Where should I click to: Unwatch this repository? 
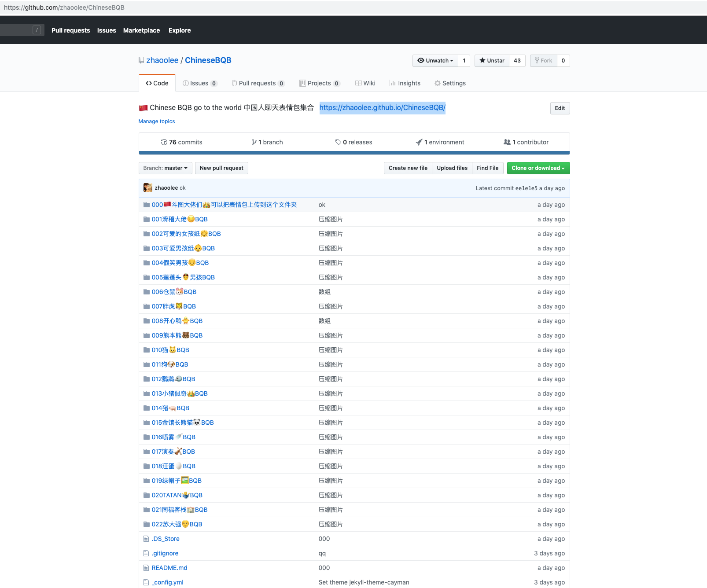click(434, 60)
